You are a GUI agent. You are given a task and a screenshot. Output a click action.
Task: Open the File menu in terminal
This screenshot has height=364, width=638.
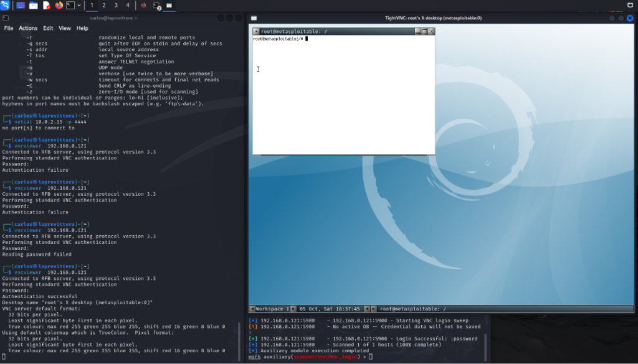(x=9, y=28)
